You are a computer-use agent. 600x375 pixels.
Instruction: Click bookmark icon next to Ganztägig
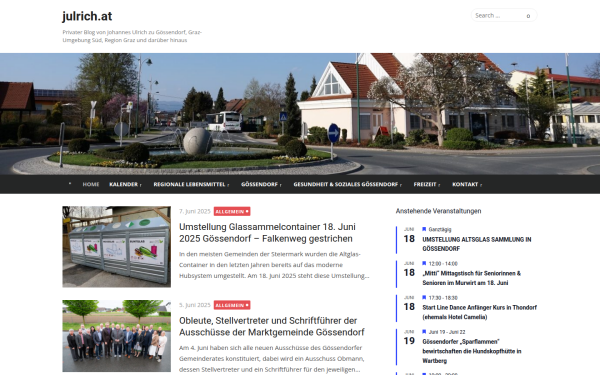(424, 229)
